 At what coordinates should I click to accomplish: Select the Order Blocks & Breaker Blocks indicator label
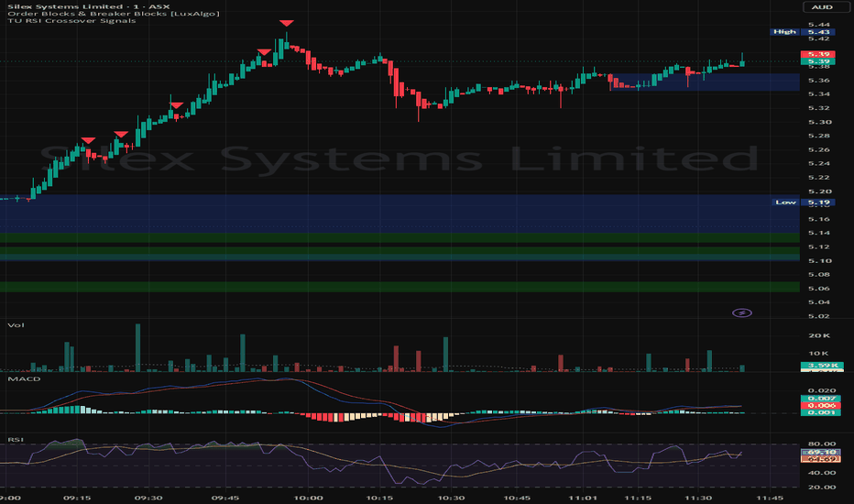point(114,14)
